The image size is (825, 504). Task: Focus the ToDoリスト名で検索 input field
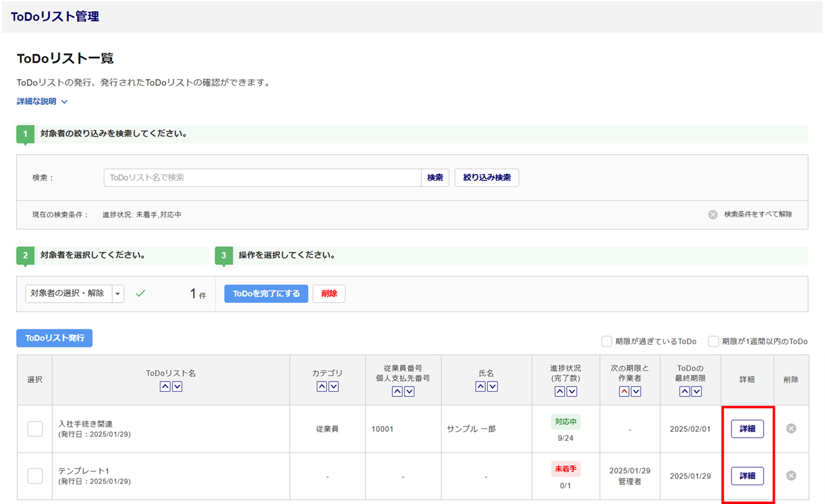[x=262, y=177]
